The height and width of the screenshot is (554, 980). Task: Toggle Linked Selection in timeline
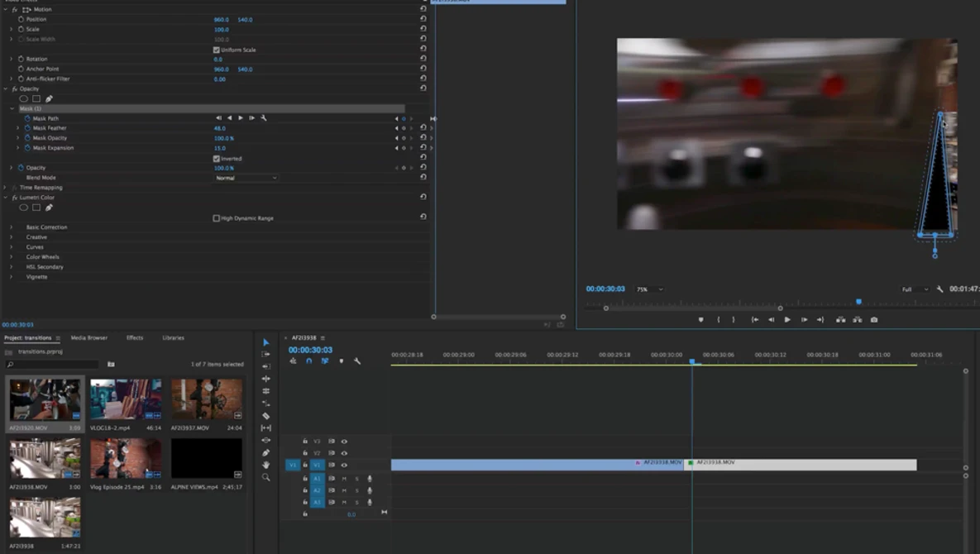325,361
